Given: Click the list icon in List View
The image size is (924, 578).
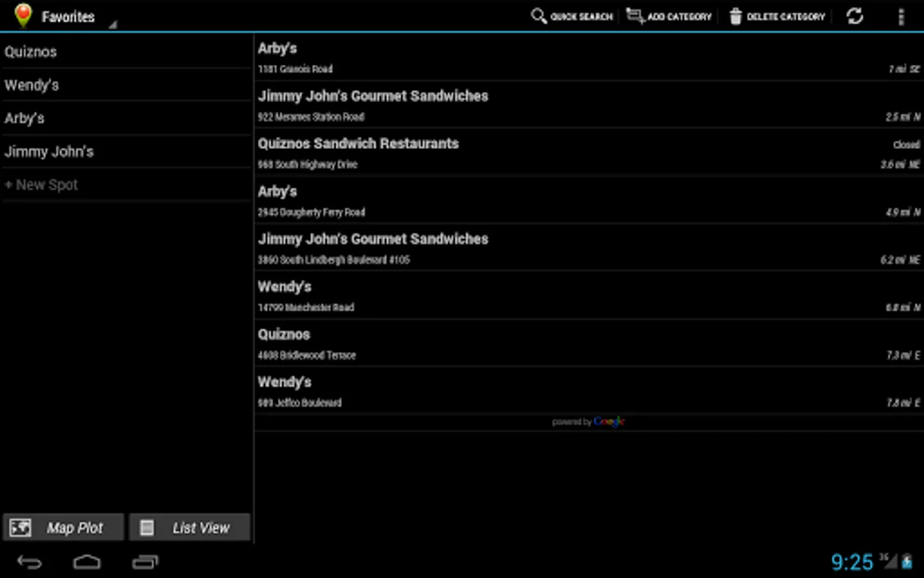Looking at the screenshot, I should click(147, 527).
